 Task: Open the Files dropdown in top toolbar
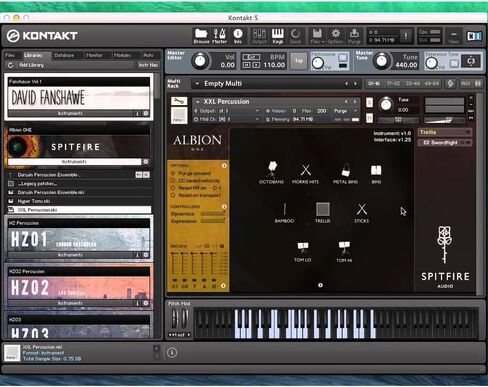(317, 36)
